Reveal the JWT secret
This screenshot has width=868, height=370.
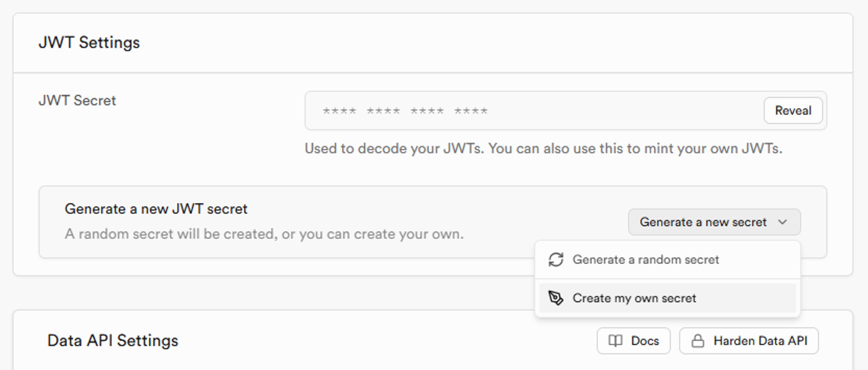click(x=793, y=110)
